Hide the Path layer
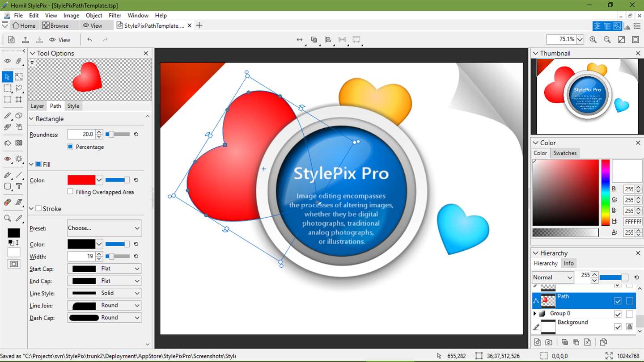This screenshot has height=362, width=644. (x=618, y=301)
